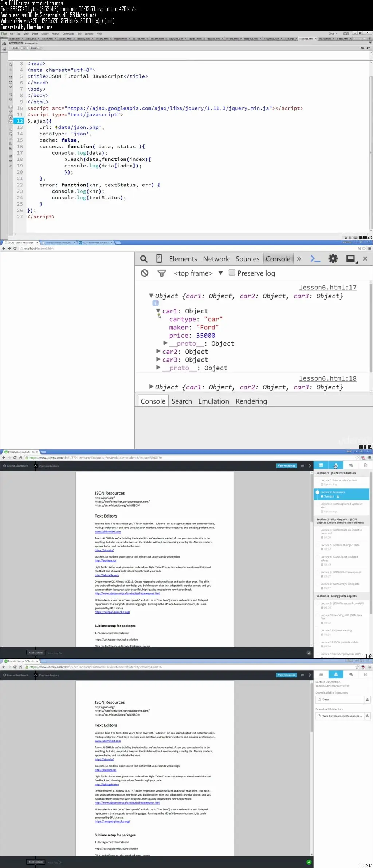Open the lesson6.html:18 source link
Viewport: 373px width, 868px height.
(x=327, y=378)
